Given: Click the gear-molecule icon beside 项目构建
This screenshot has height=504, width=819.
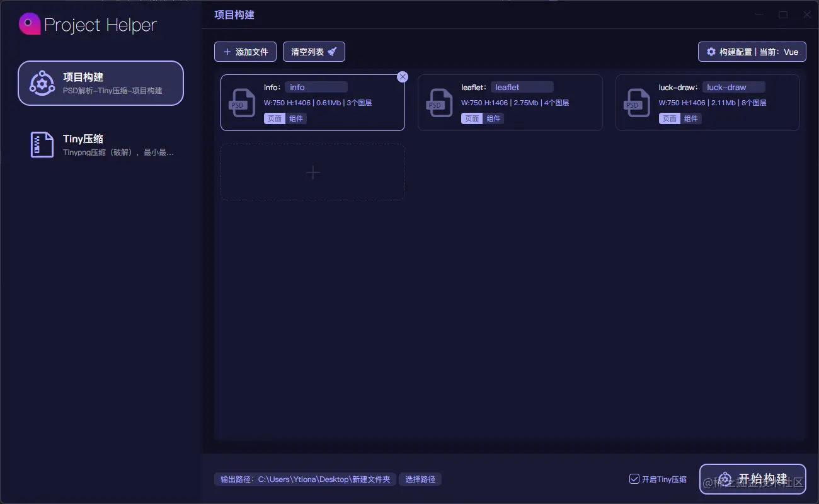Looking at the screenshot, I should (42, 83).
